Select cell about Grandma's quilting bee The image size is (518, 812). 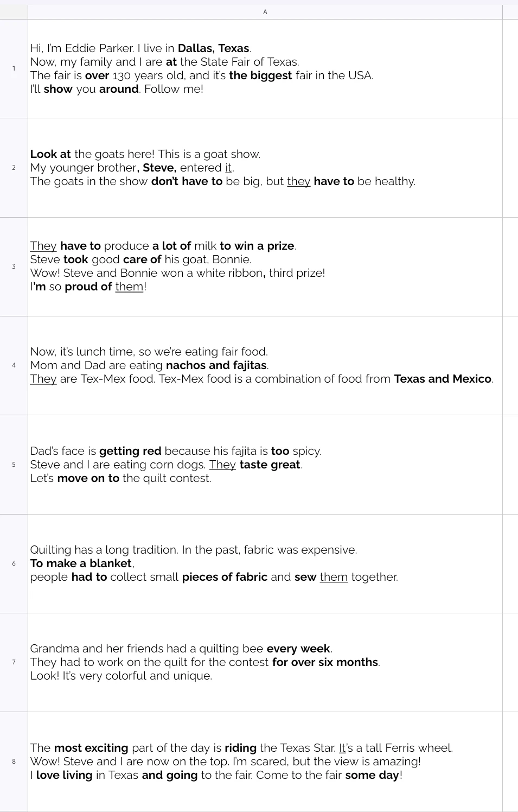pos(265,662)
